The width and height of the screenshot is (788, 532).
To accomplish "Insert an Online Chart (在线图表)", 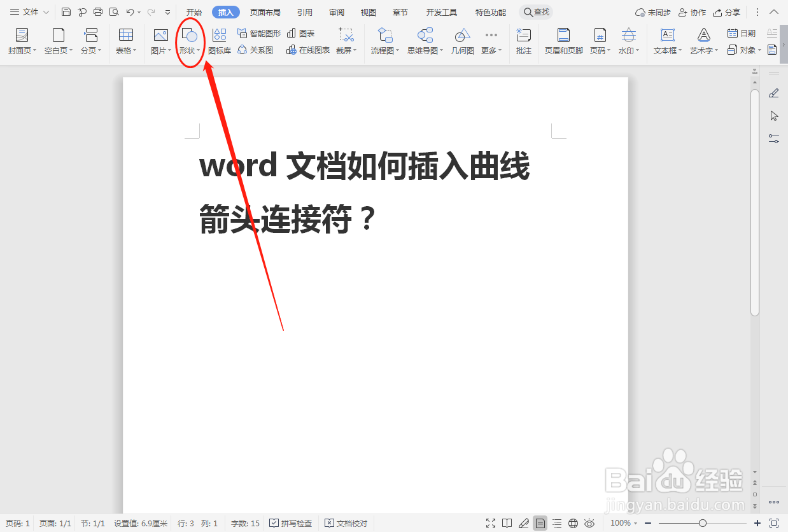I will [308, 50].
